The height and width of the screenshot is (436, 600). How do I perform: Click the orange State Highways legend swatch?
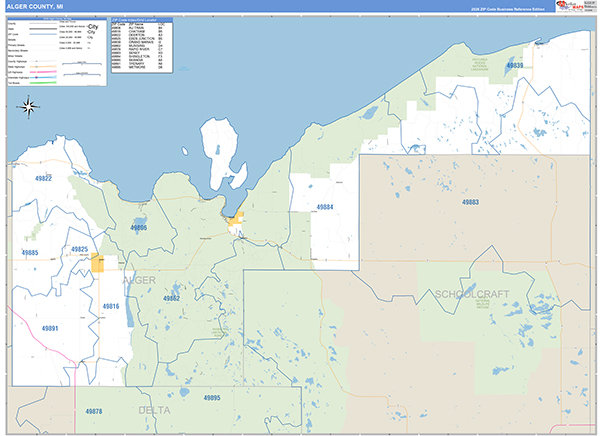pyautogui.click(x=43, y=67)
